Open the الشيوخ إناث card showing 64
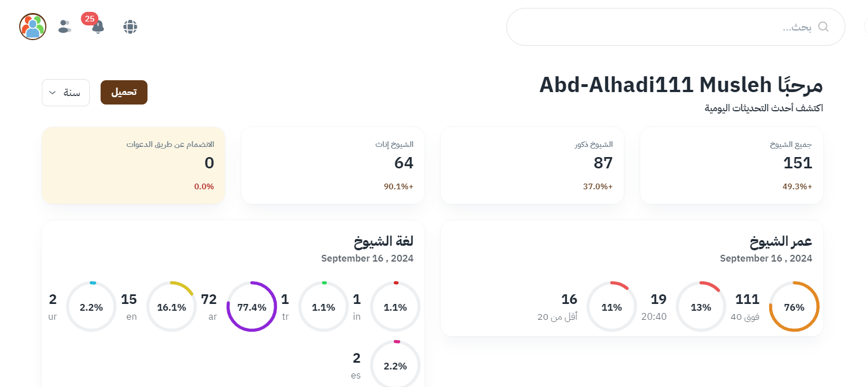This screenshot has width=868, height=387. pyautogui.click(x=332, y=165)
